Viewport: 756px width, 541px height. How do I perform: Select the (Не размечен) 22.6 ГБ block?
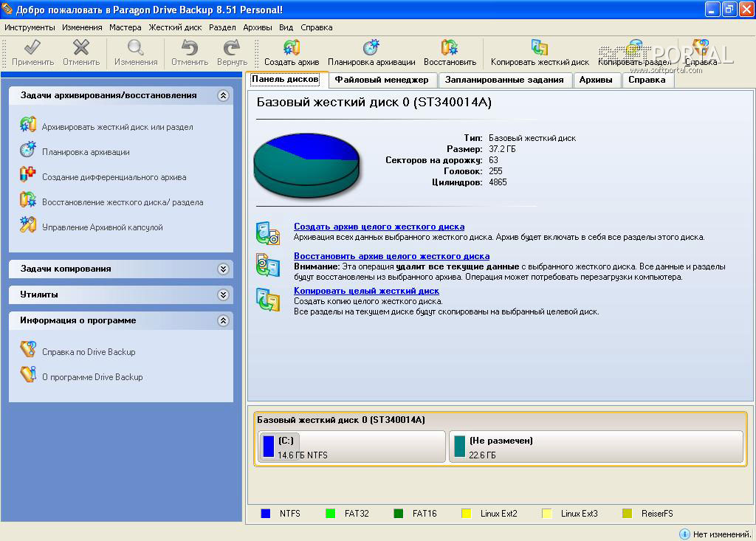pos(596,447)
